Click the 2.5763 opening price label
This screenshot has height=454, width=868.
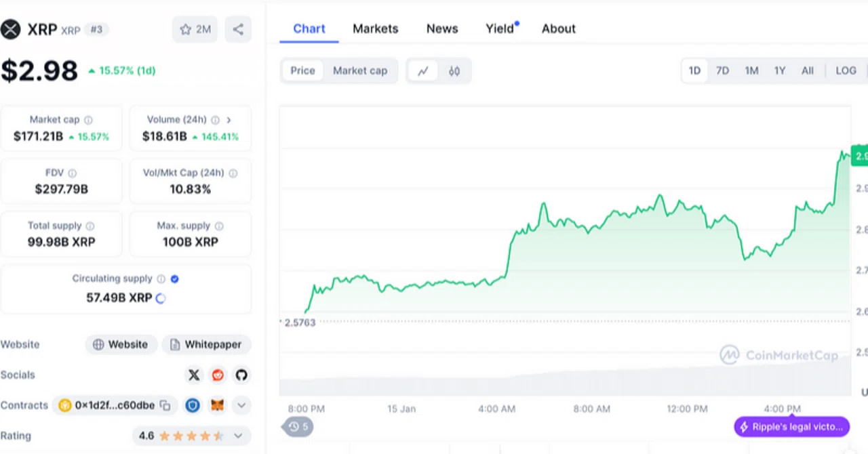[x=299, y=323]
